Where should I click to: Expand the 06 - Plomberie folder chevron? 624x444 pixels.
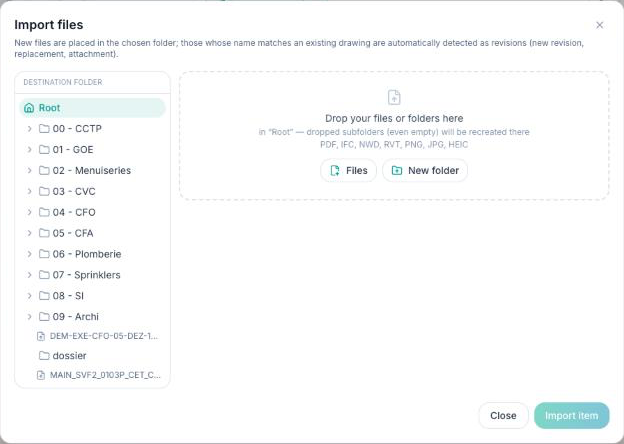pyautogui.click(x=29, y=254)
